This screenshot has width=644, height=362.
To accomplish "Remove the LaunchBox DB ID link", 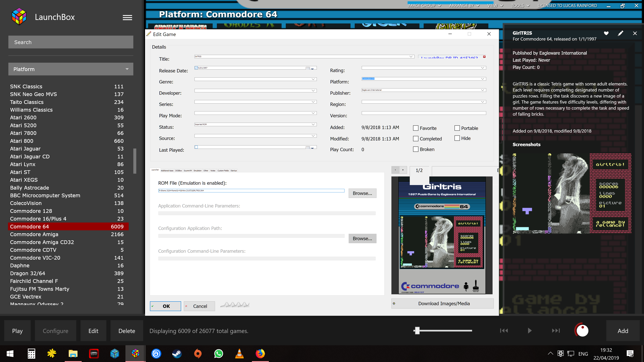I will (484, 57).
